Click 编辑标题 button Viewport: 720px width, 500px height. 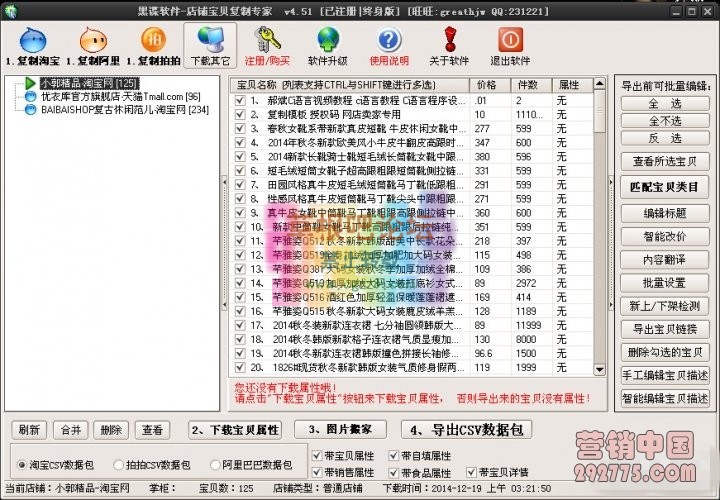click(x=664, y=213)
